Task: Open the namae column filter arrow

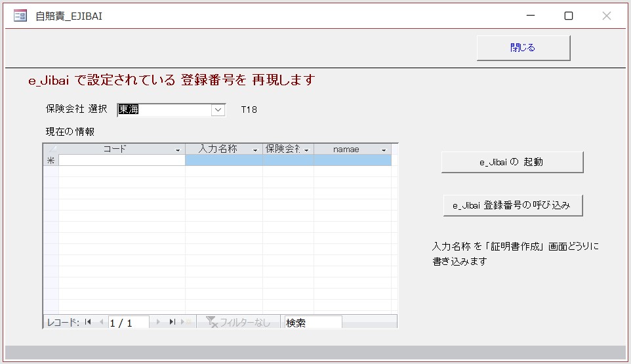Action: (384, 150)
